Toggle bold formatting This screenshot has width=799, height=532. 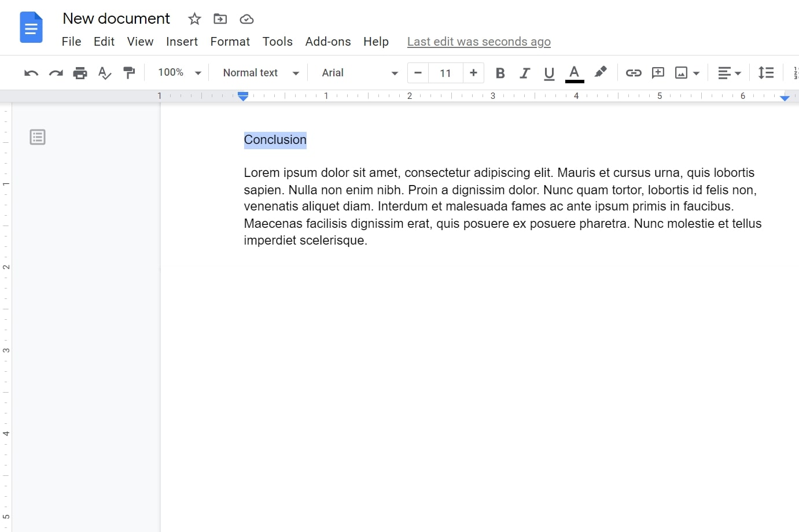500,73
